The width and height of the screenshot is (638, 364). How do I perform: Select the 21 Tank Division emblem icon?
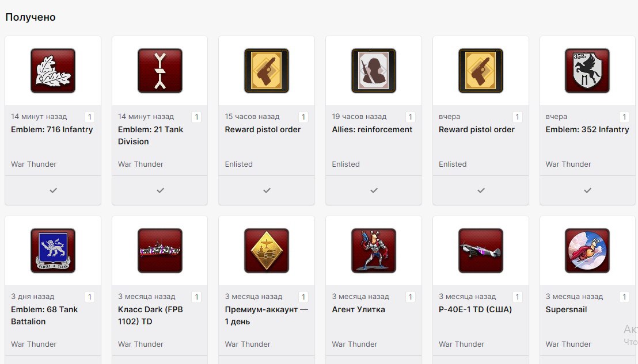point(160,71)
